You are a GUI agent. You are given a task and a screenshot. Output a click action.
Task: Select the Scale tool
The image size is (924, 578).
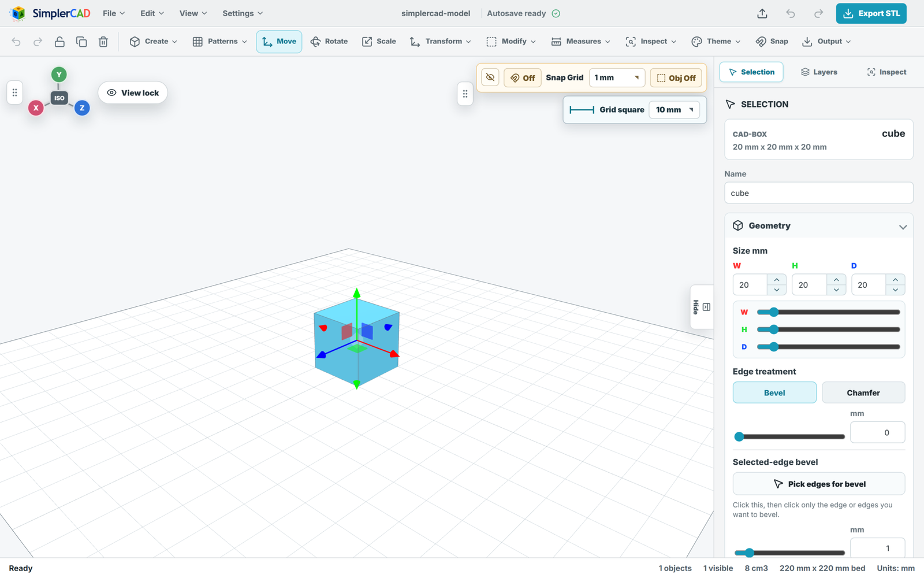pos(379,42)
